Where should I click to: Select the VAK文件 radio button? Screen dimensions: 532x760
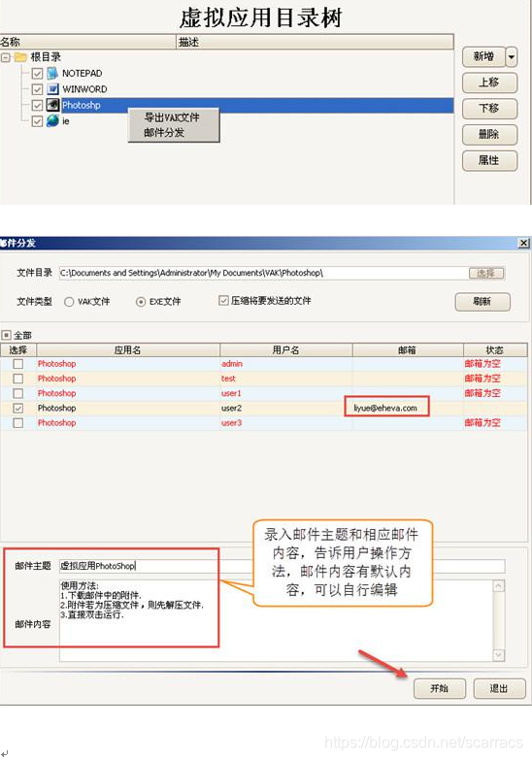point(69,302)
